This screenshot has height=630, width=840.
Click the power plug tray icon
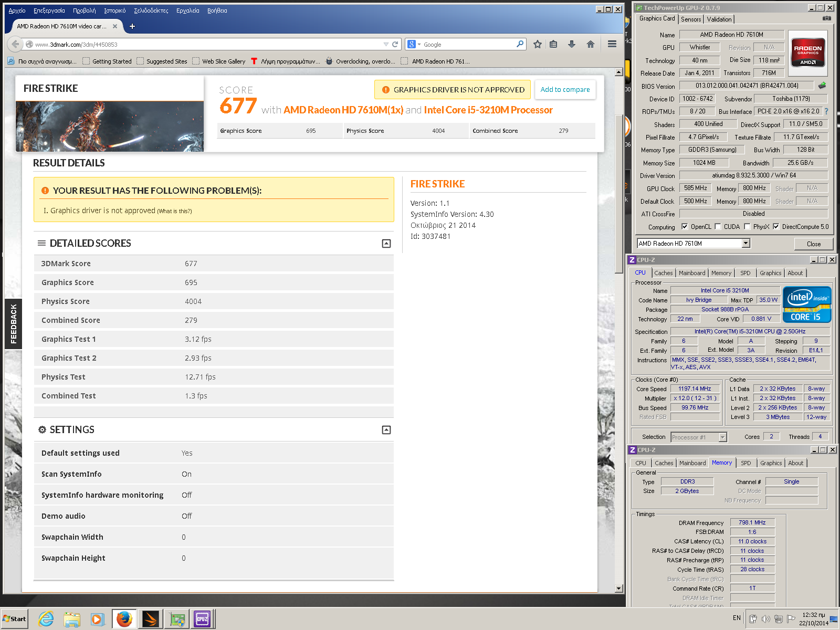pos(753,619)
